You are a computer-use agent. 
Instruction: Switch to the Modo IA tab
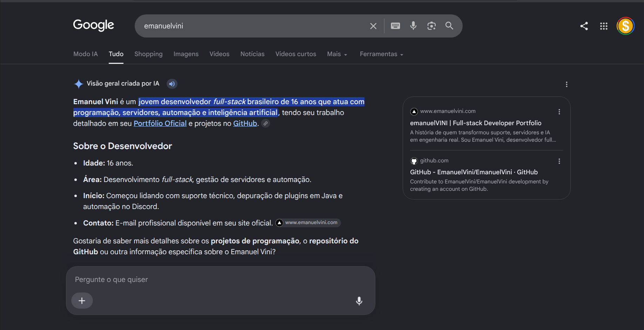(x=86, y=54)
